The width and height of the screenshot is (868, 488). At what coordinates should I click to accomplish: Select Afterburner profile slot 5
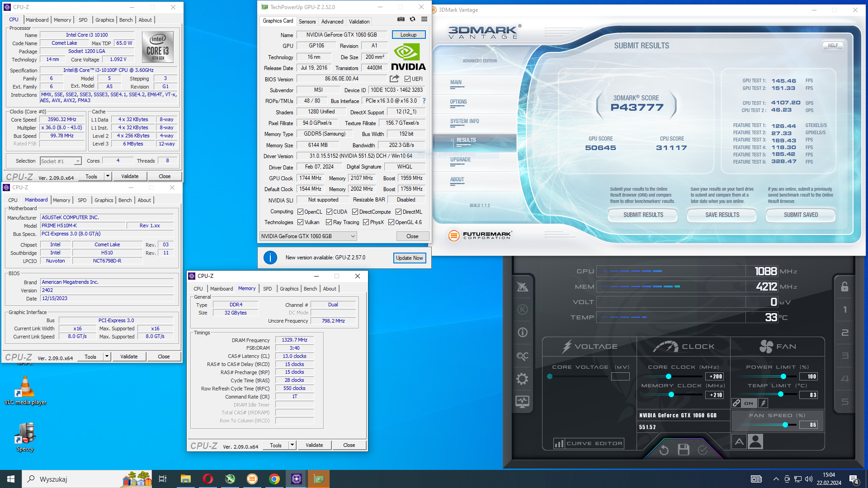(844, 402)
